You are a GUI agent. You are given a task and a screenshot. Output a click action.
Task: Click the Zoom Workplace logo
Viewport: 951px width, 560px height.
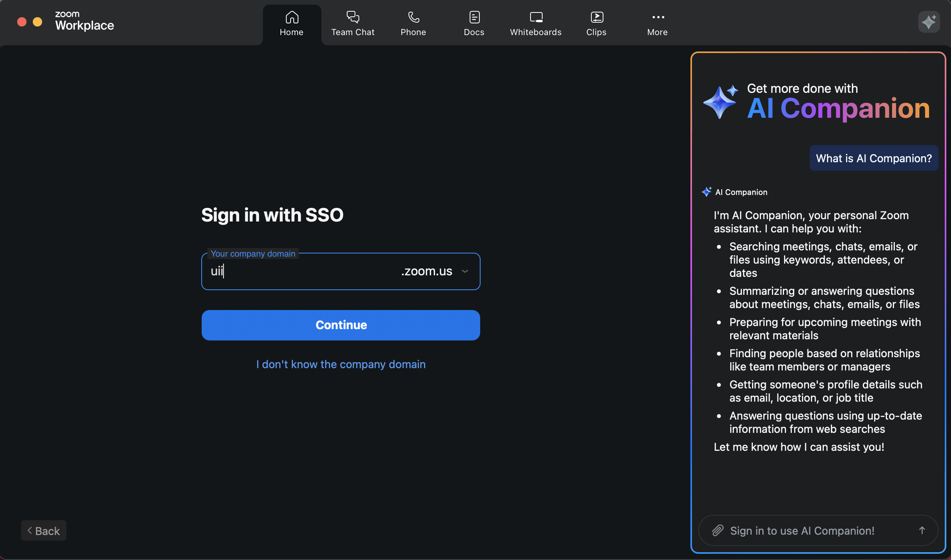pos(84,21)
